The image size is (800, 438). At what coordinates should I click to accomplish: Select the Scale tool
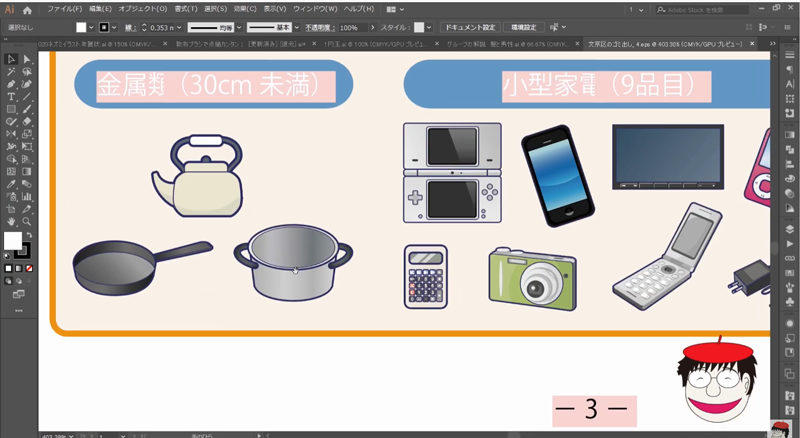pyautogui.click(x=27, y=134)
